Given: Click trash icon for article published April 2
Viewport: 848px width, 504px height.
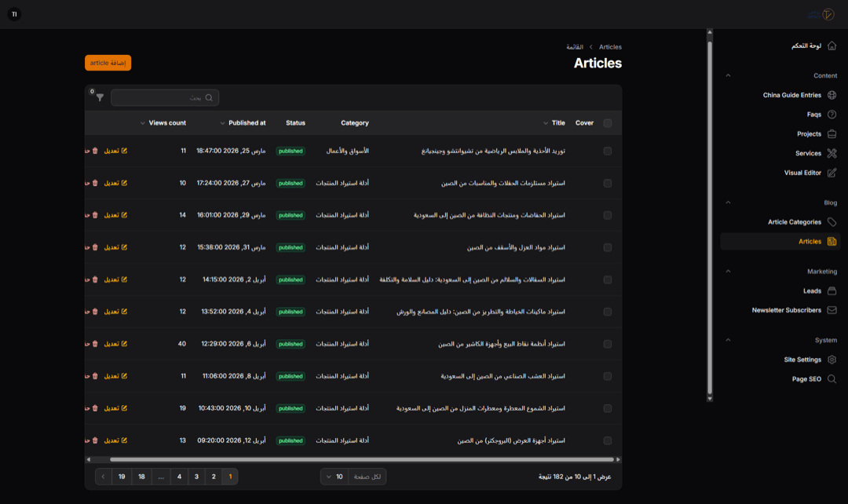Looking at the screenshot, I should tap(95, 279).
